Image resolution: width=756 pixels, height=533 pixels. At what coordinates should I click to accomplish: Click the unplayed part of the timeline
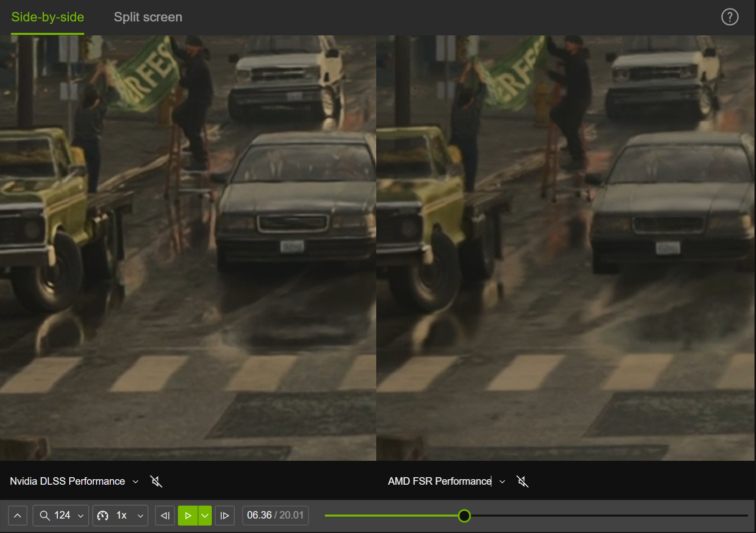click(609, 516)
